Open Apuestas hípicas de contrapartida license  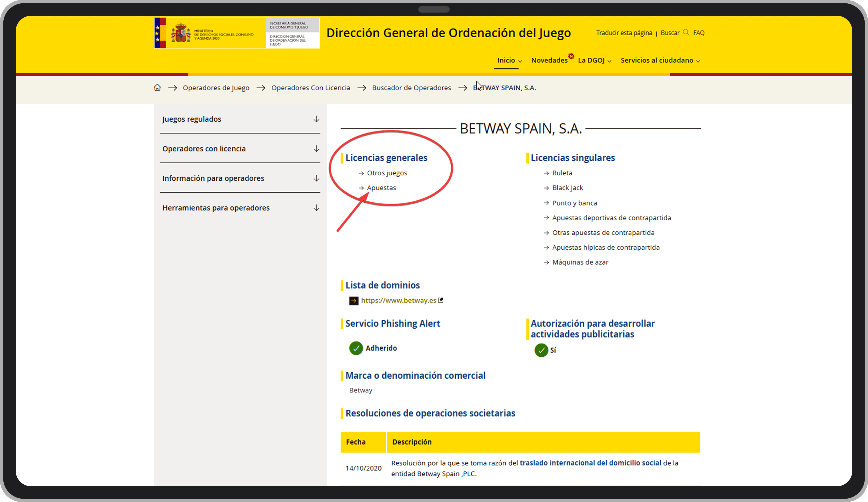tap(606, 247)
